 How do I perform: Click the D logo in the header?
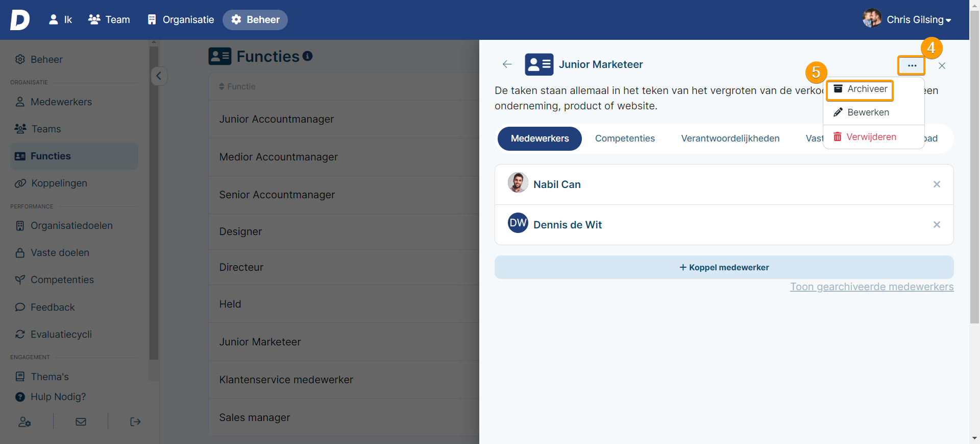click(x=20, y=20)
